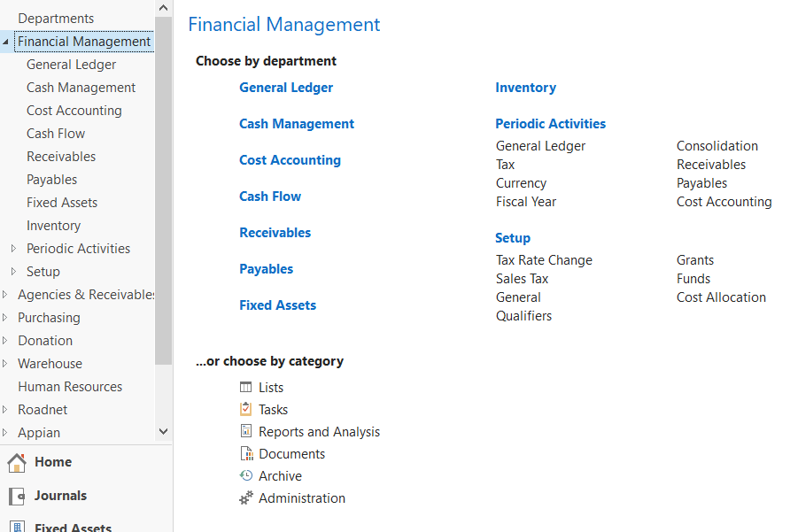Collapse the Financial Management tree node
This screenshot has width=798, height=532.
(x=7, y=42)
